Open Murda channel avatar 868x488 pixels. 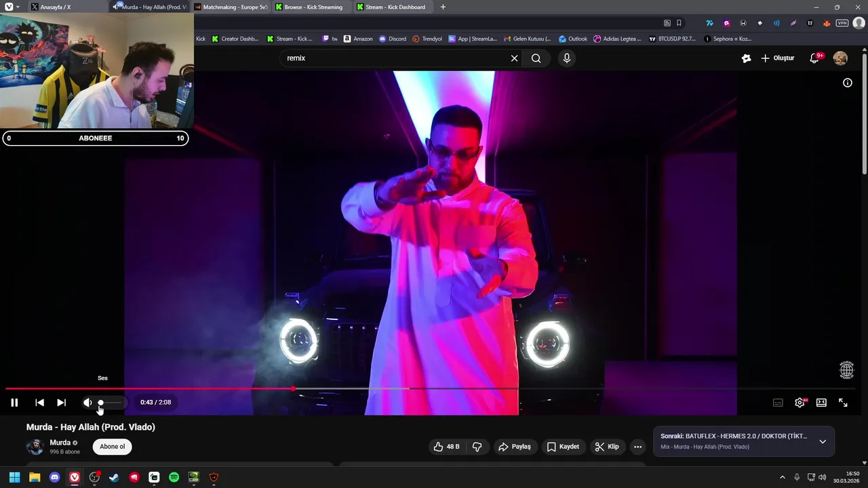coord(35,447)
